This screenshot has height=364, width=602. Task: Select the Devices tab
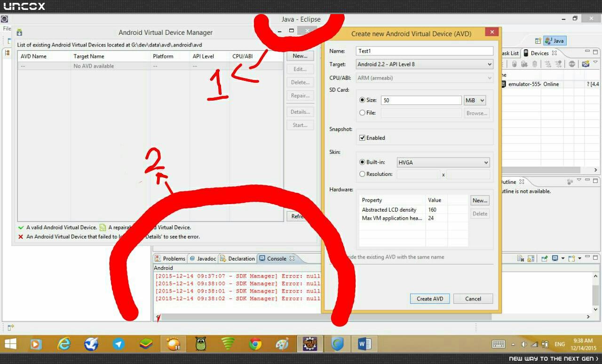pyautogui.click(x=539, y=53)
